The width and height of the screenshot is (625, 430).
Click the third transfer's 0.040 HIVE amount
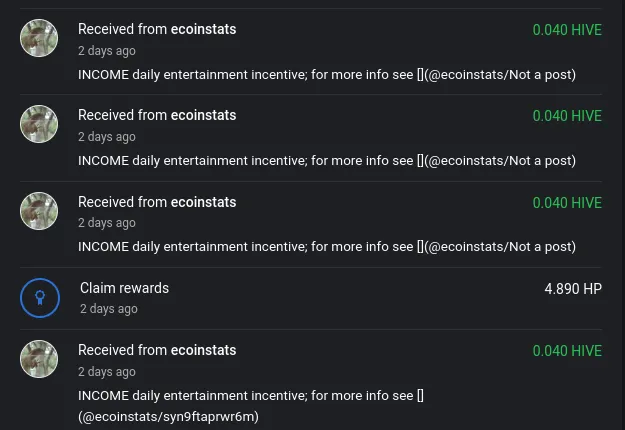pos(567,203)
